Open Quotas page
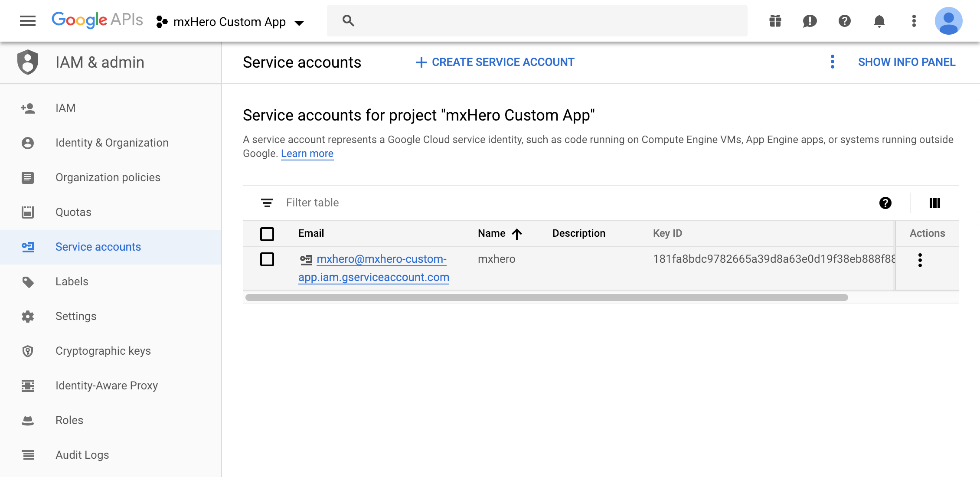This screenshot has height=477, width=980. [111, 212]
